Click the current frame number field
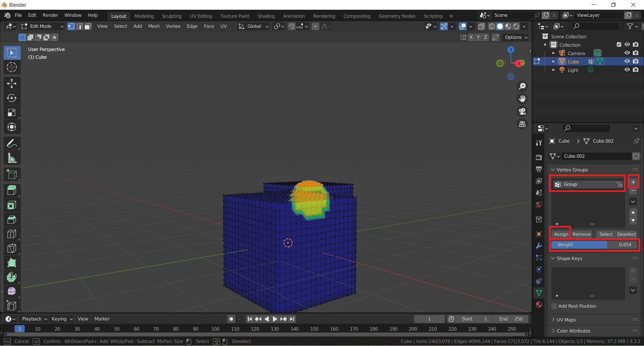 click(x=429, y=319)
